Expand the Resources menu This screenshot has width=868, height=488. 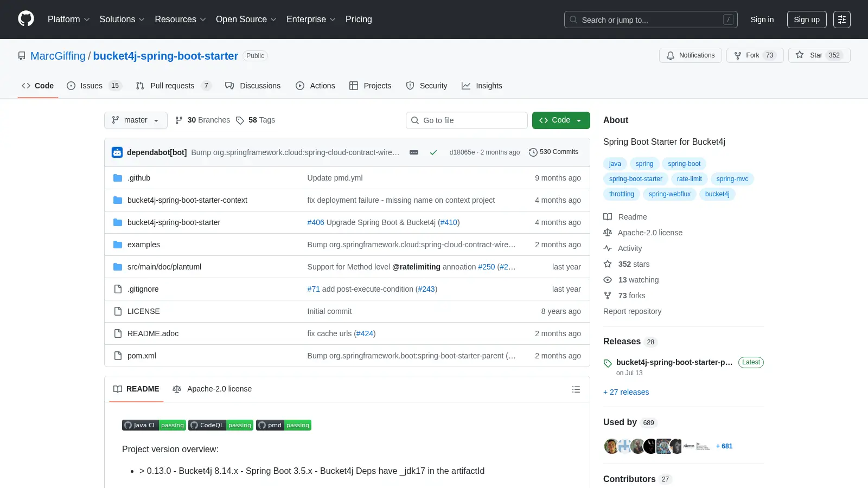coord(180,20)
